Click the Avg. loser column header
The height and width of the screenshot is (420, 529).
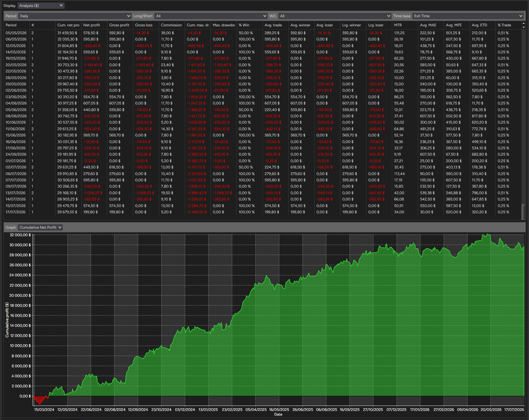[327, 25]
